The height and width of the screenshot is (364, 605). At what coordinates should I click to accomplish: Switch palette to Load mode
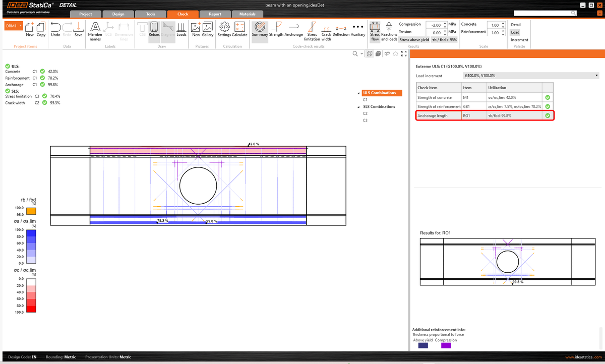[515, 32]
